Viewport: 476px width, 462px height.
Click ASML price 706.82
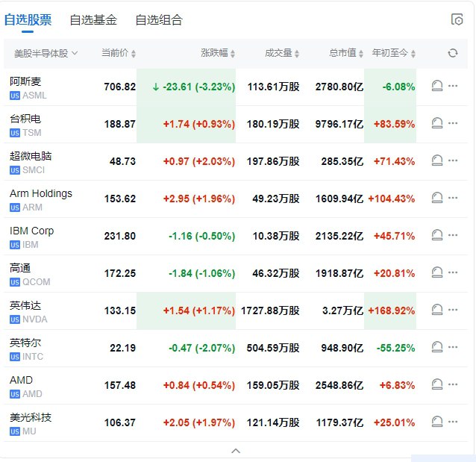pyautogui.click(x=119, y=87)
